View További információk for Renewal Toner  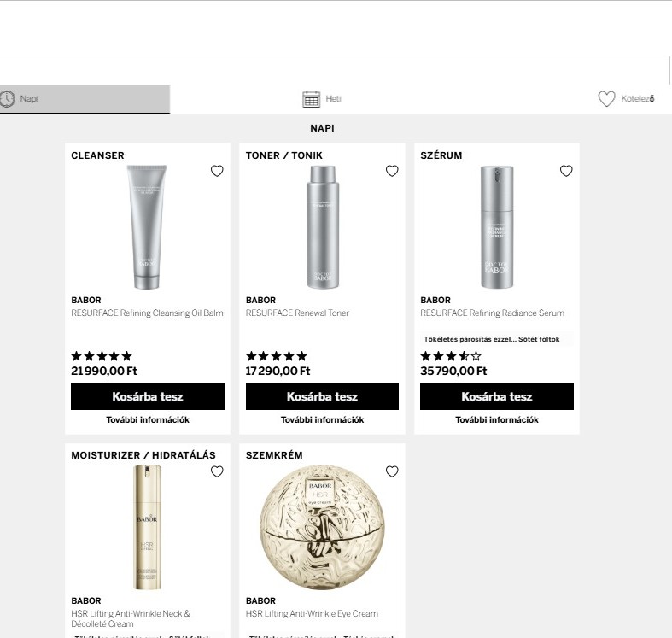click(322, 420)
